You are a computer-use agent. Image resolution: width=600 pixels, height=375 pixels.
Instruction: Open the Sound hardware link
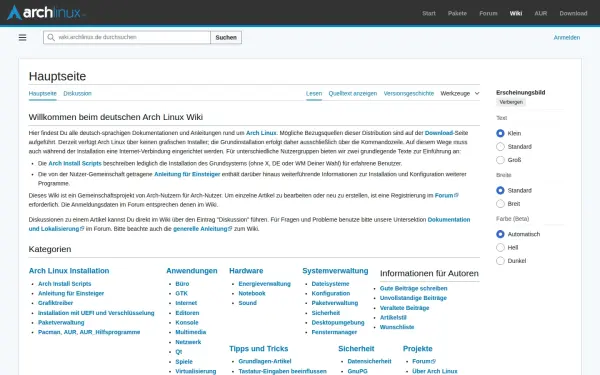(x=248, y=303)
